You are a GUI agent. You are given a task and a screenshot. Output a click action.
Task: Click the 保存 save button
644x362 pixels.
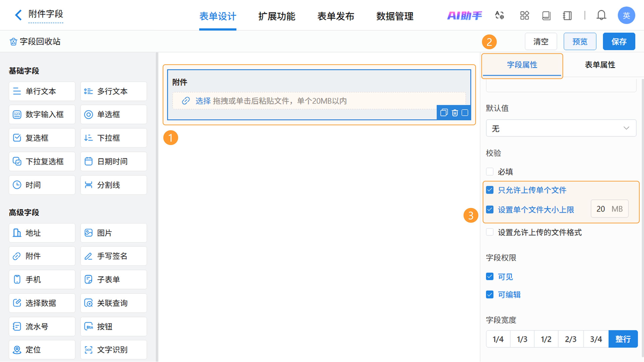[619, 42]
